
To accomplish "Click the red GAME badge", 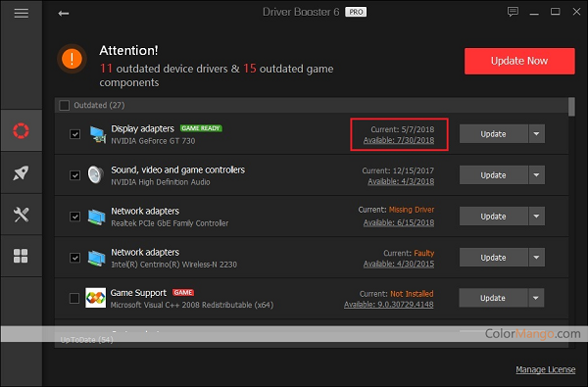I will 183,293.
